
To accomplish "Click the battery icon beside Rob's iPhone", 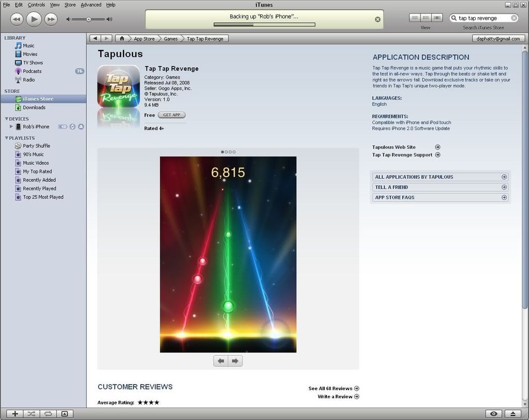I will [63, 127].
